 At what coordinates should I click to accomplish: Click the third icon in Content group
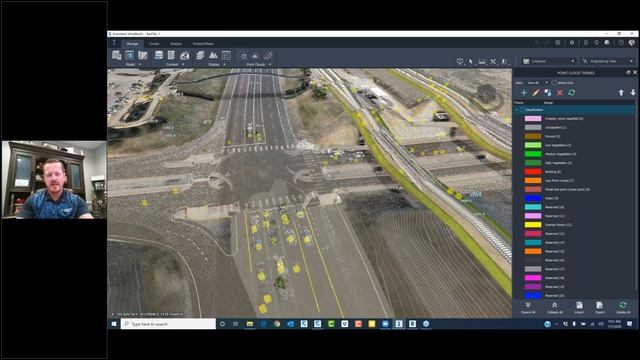click(184, 55)
